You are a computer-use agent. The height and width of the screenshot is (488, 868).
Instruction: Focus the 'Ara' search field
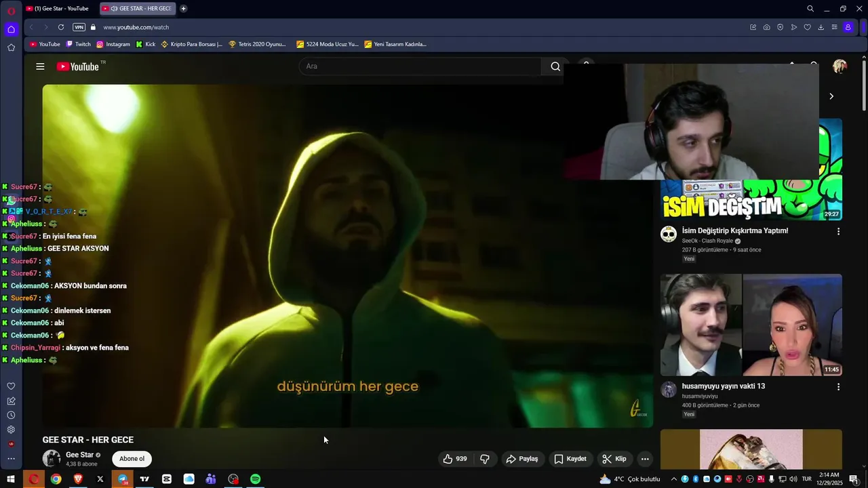(420, 66)
